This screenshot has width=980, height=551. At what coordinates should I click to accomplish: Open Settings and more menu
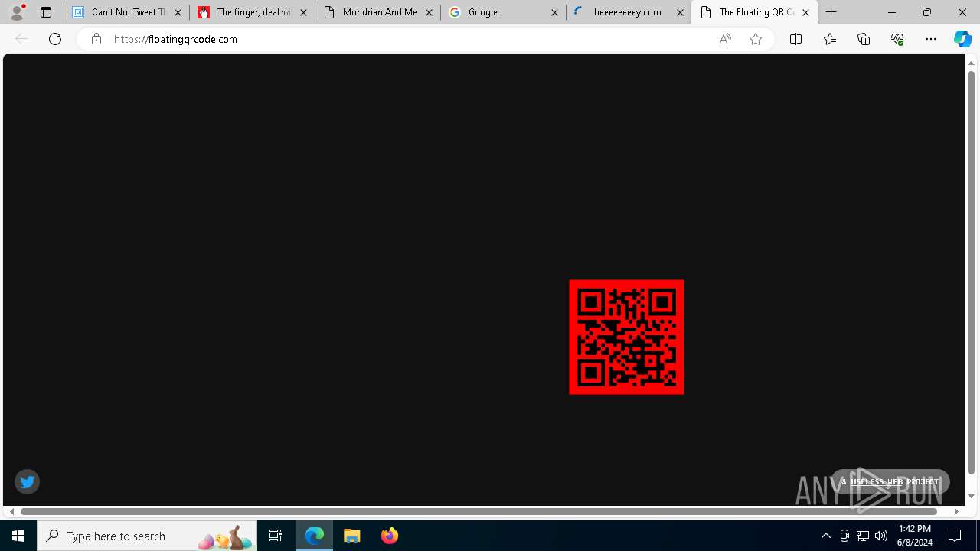pos(931,39)
